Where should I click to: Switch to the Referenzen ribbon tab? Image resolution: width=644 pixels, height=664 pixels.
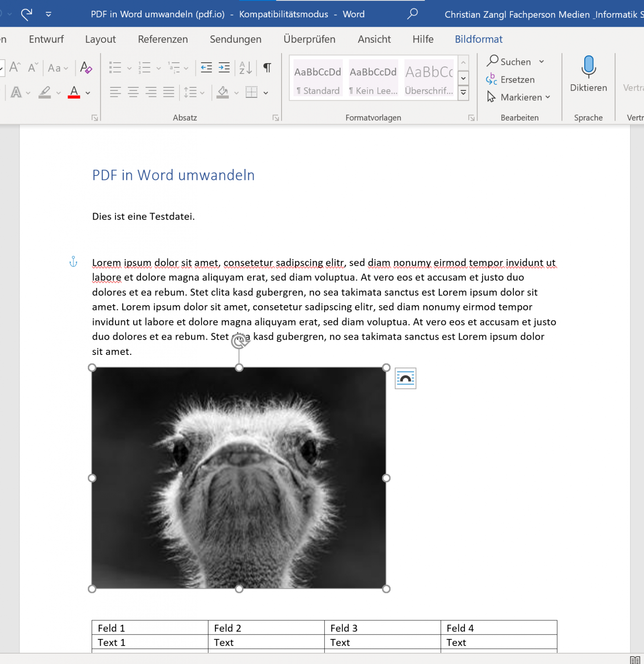(163, 39)
